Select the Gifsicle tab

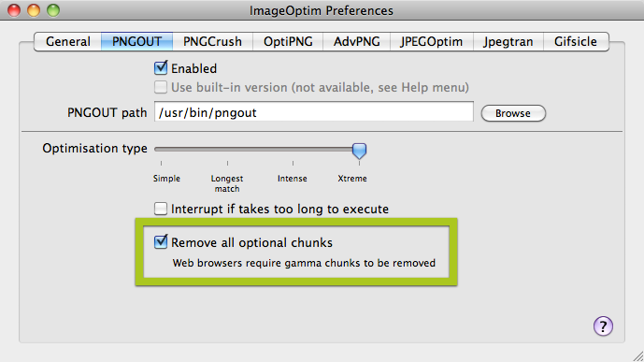(x=576, y=41)
